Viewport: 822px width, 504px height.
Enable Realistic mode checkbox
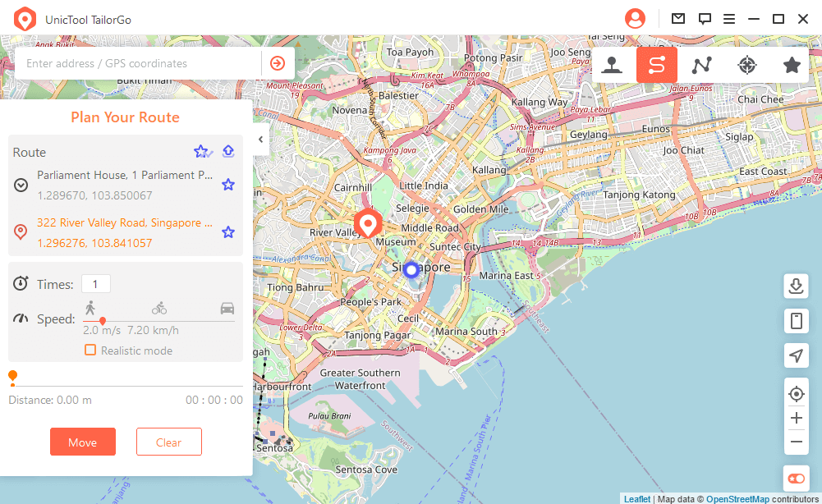[x=90, y=350]
